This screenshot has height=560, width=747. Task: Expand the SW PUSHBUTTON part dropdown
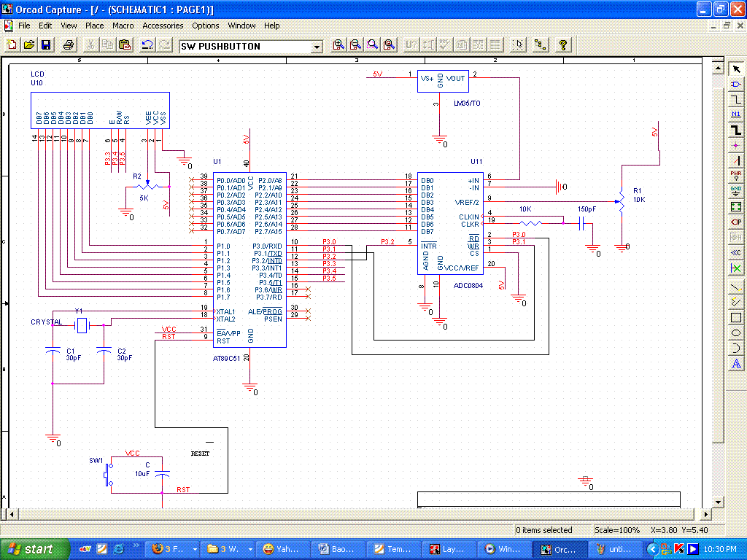pos(317,47)
